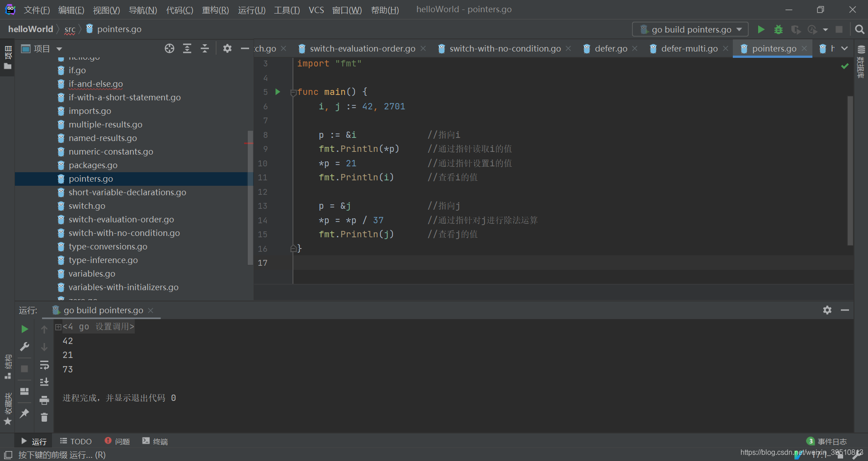Minimize the Run panel
868x461 pixels.
(x=845, y=310)
